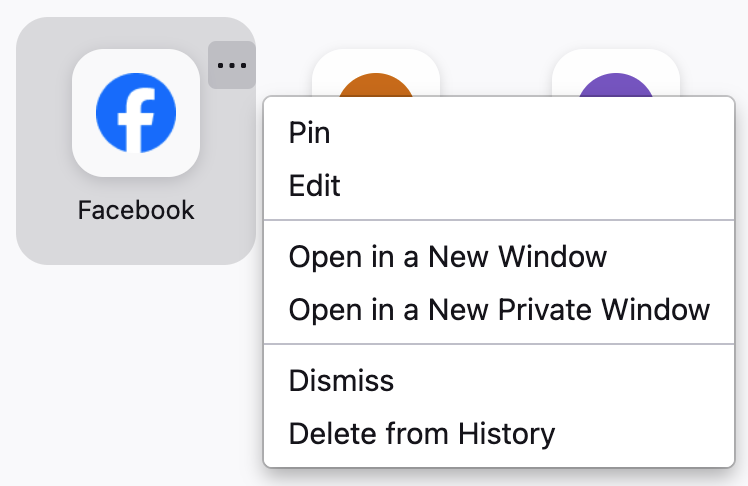Select Open in a New Private Window
The height and width of the screenshot is (486, 748).
pos(498,310)
